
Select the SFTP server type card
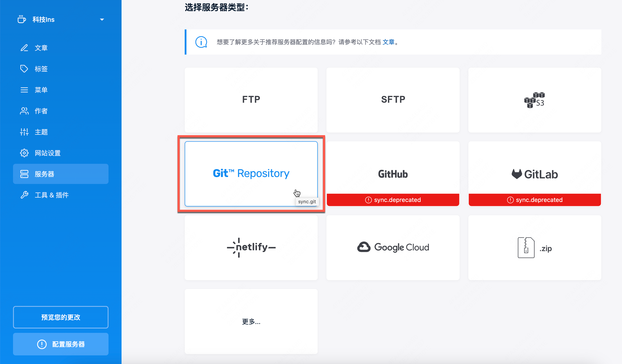(393, 100)
